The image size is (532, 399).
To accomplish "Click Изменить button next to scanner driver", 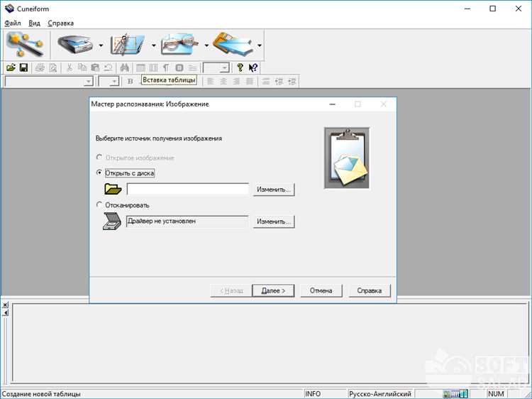I will point(274,222).
